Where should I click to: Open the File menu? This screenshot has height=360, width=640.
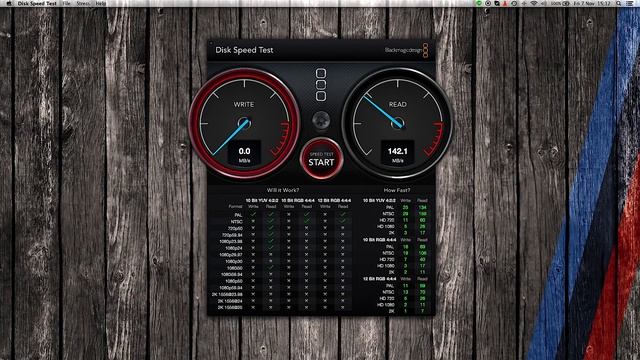coord(67,3)
